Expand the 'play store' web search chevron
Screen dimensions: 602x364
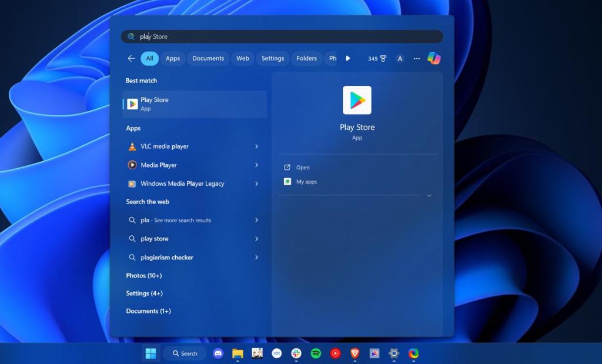pos(256,239)
